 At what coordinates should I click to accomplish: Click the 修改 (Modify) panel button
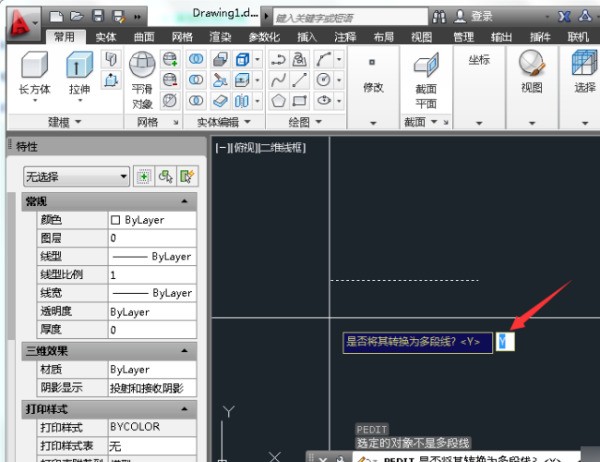coord(373,86)
